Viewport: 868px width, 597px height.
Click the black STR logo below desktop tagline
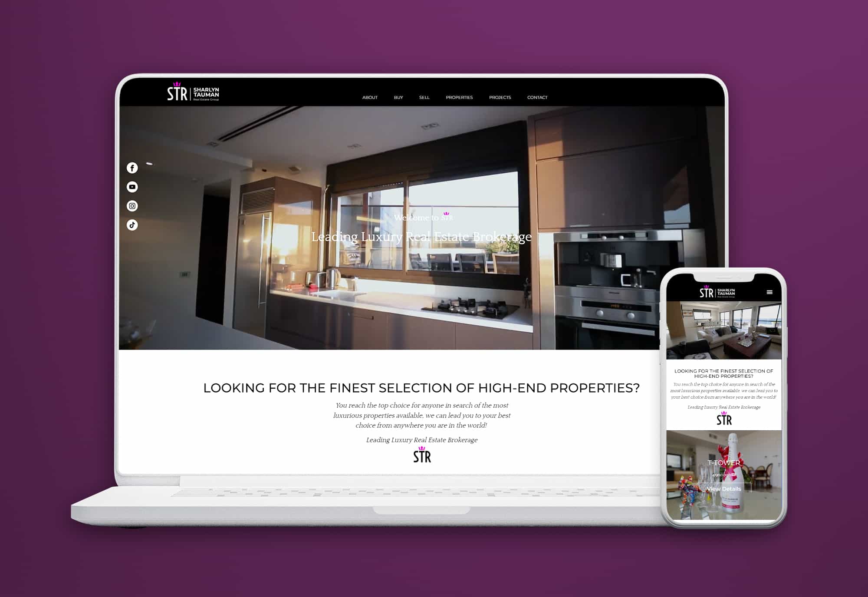pyautogui.click(x=422, y=455)
